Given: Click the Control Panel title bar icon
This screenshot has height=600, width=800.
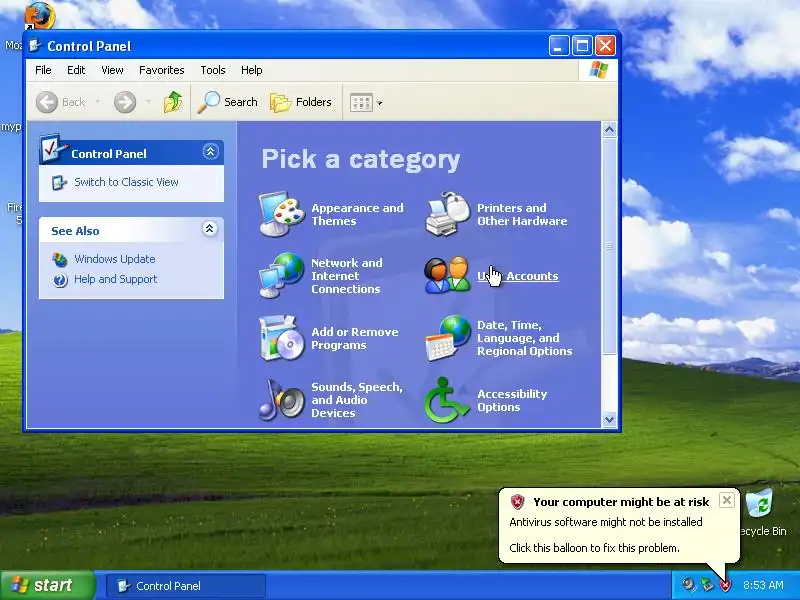Looking at the screenshot, I should tap(35, 46).
